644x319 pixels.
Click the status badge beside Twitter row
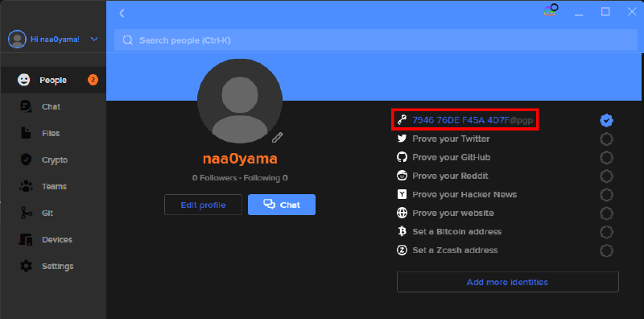(x=607, y=139)
